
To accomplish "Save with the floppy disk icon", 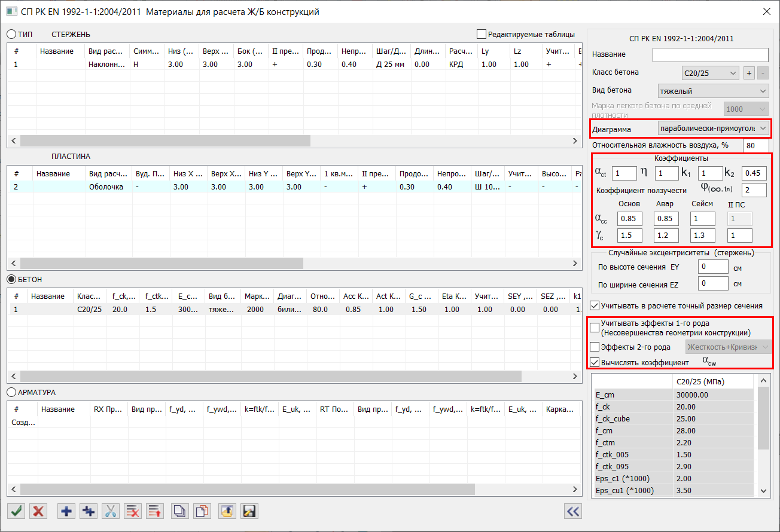I will coord(249,511).
